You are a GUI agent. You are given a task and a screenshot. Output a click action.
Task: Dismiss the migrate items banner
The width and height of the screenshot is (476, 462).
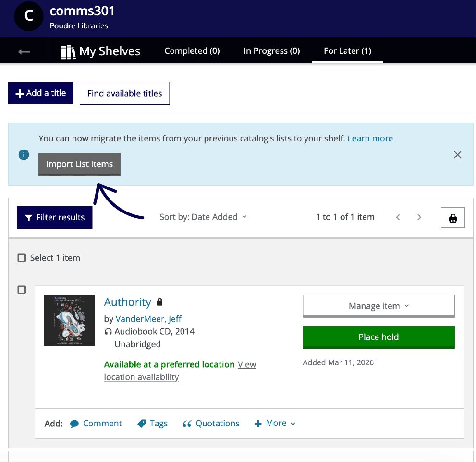point(457,154)
